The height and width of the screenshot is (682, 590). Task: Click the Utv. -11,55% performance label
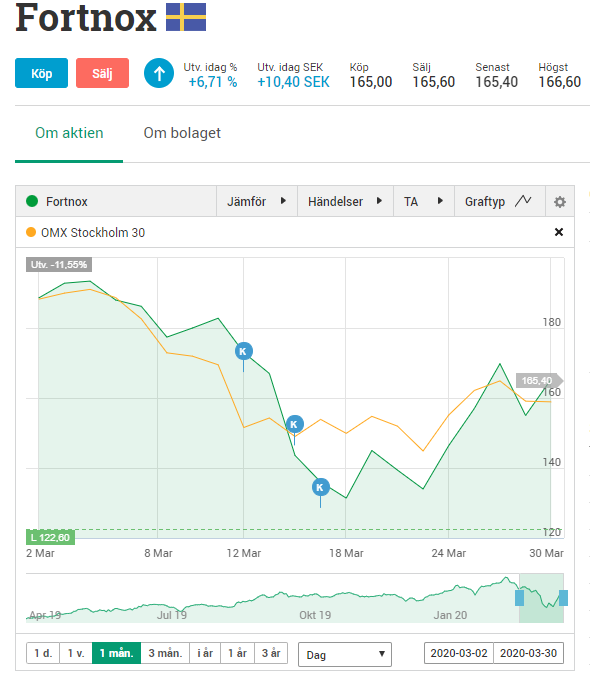pos(59,264)
